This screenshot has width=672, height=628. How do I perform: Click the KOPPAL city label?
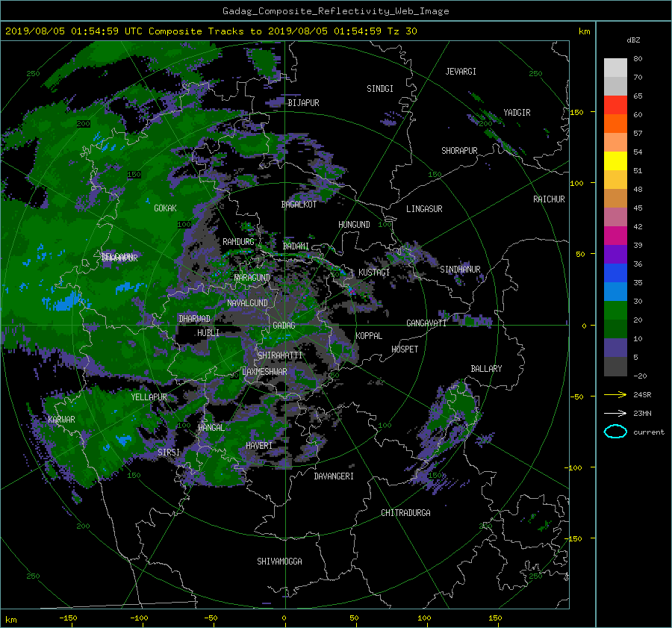pyautogui.click(x=369, y=336)
